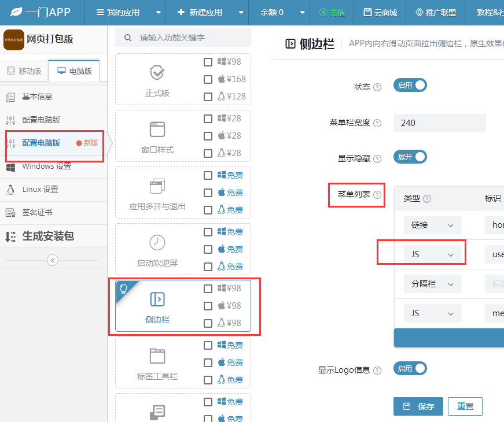Click the help icon beside 类型
The width and height of the screenshot is (504, 422).
point(427,199)
